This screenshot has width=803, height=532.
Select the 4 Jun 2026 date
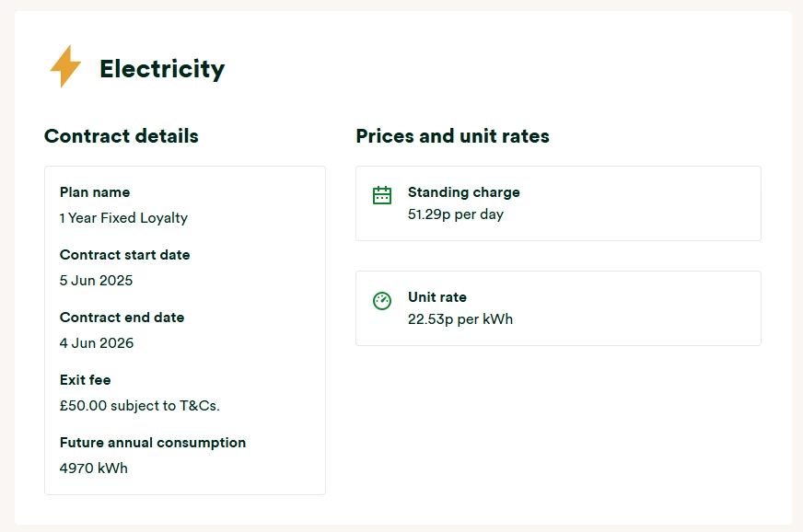[x=97, y=343]
